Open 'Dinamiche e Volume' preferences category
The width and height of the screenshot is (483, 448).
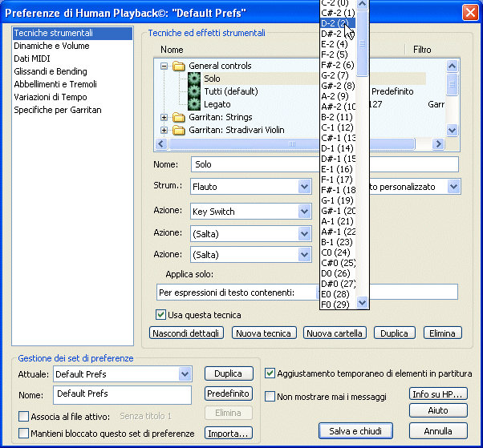[x=51, y=46]
